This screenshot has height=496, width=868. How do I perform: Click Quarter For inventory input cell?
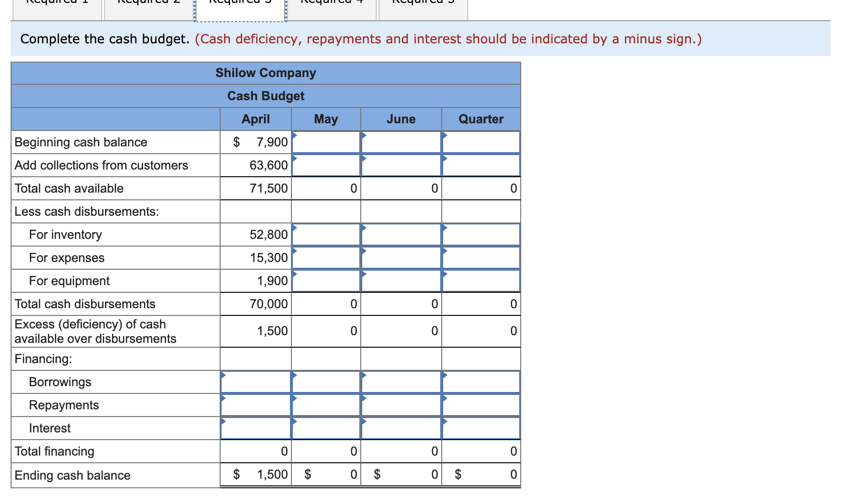[481, 235]
